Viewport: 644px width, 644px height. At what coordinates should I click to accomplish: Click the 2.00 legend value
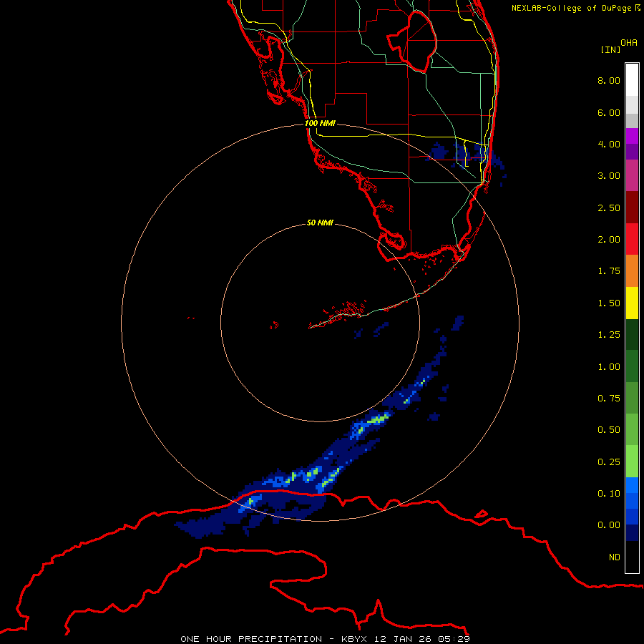(x=609, y=240)
